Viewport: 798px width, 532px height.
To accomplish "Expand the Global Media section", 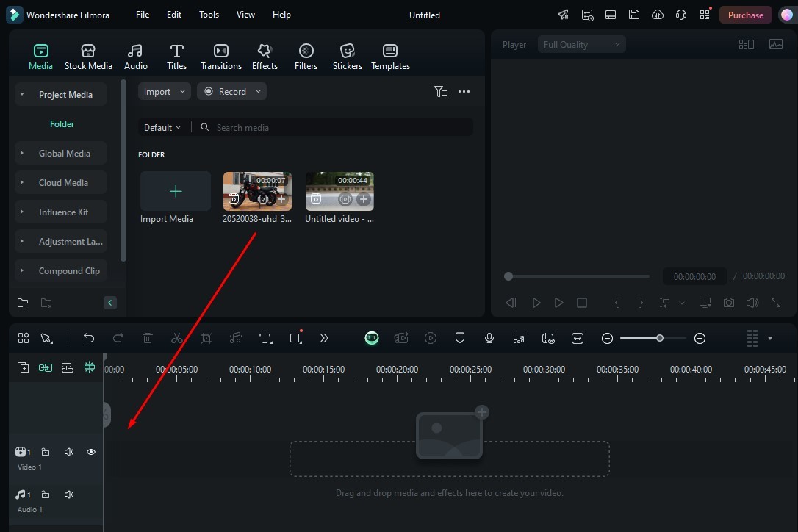I will 64,154.
